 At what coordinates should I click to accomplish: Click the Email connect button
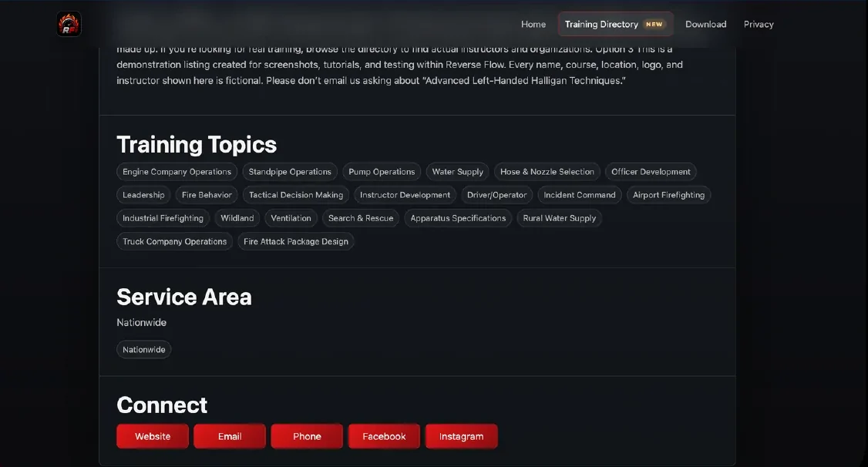pyautogui.click(x=230, y=437)
